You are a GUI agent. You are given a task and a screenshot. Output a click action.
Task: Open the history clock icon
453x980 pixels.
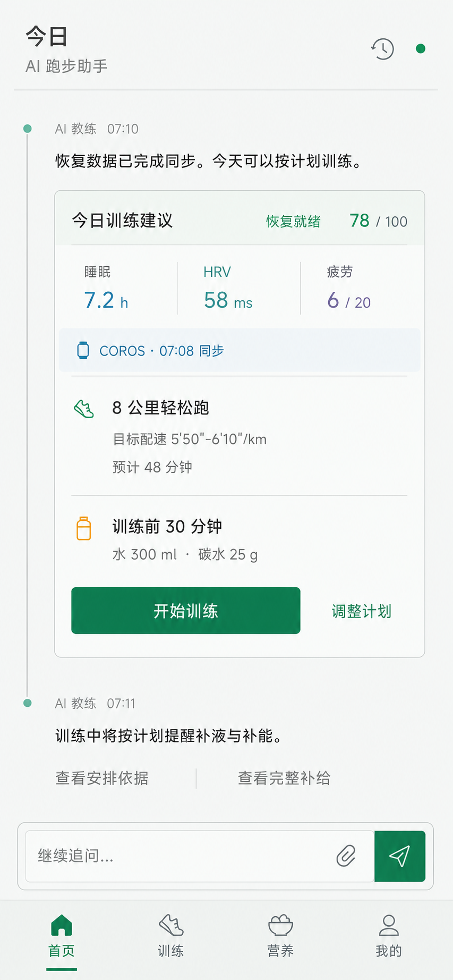(382, 49)
